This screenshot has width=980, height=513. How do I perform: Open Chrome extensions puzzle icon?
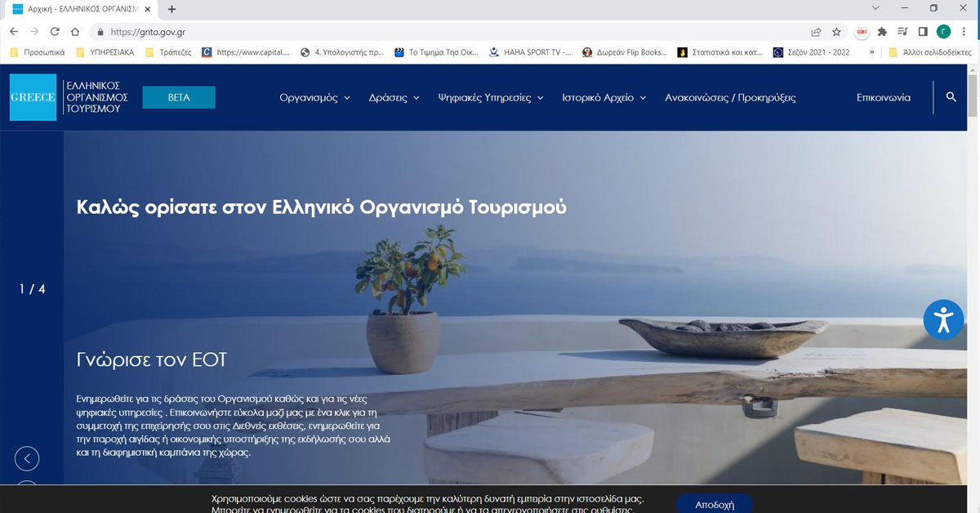tap(882, 32)
